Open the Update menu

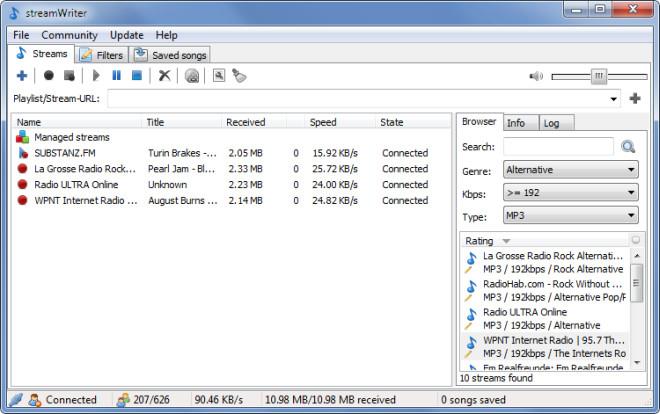(127, 35)
